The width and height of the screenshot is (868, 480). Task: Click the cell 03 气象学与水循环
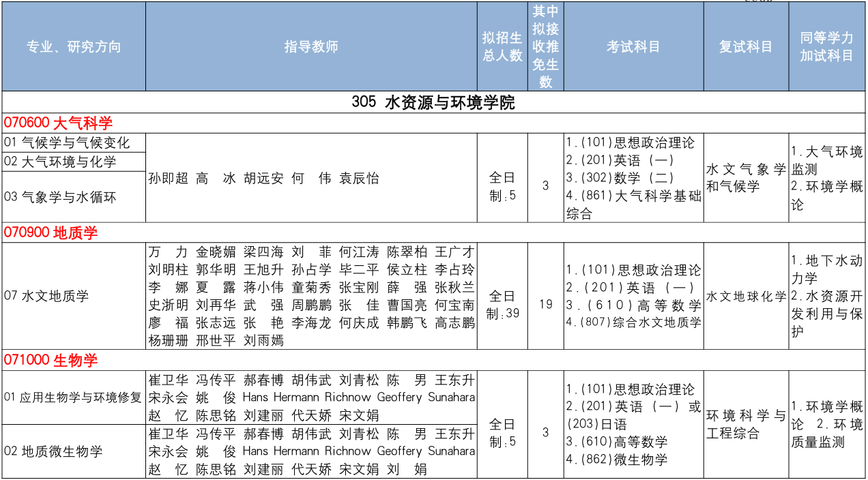[x=74, y=196]
